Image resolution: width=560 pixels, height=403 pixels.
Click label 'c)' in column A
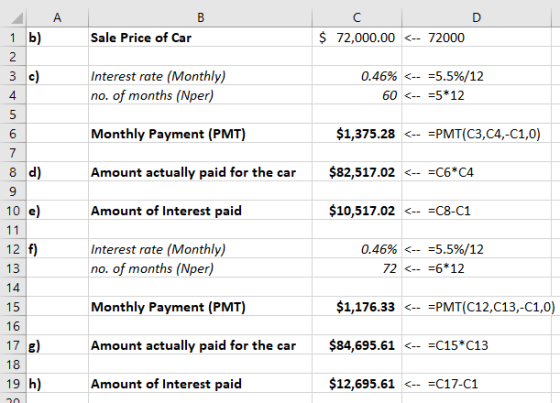click(34, 76)
